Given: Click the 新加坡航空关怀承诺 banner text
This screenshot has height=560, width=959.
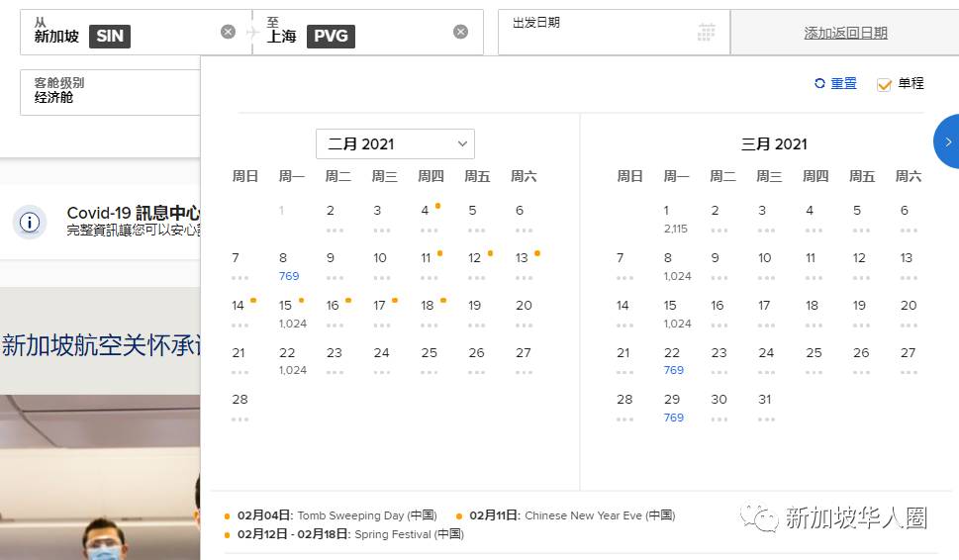Looking at the screenshot, I should (101, 345).
